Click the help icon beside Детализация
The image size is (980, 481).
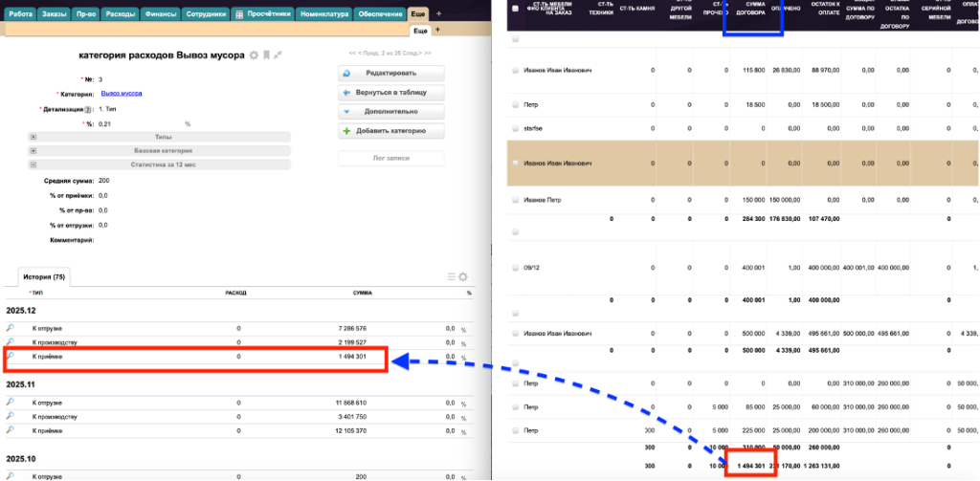coord(90,110)
